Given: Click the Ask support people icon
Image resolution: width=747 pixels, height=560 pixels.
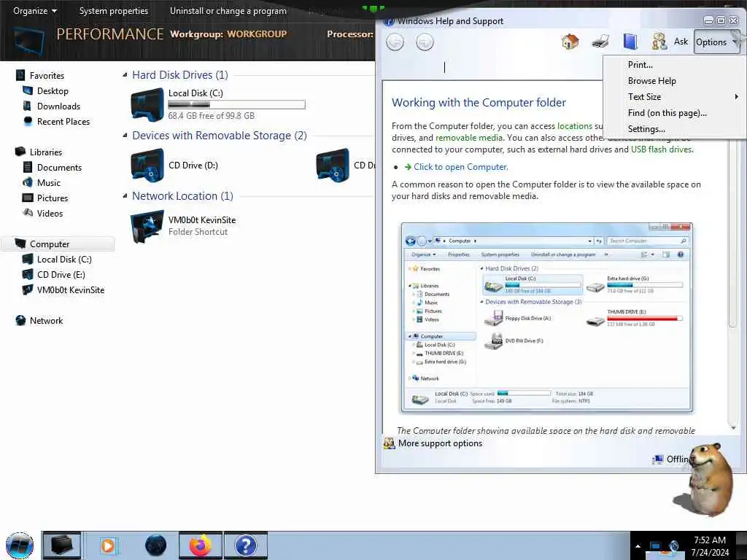Looking at the screenshot, I should click(659, 42).
